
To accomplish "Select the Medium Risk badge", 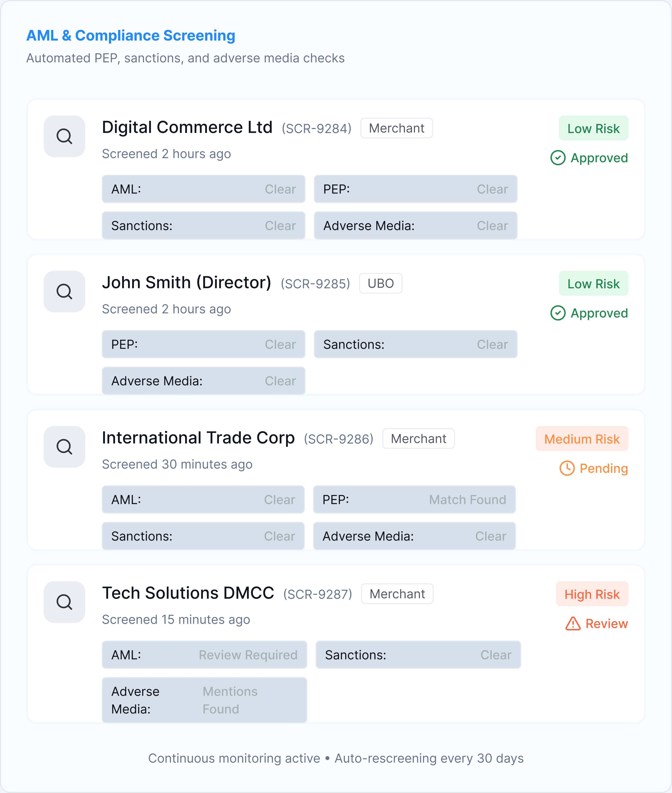I will [582, 439].
